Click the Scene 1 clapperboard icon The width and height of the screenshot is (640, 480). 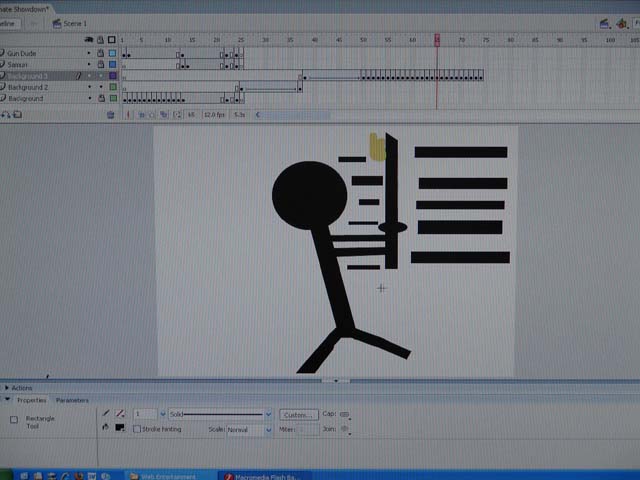[x=56, y=22]
